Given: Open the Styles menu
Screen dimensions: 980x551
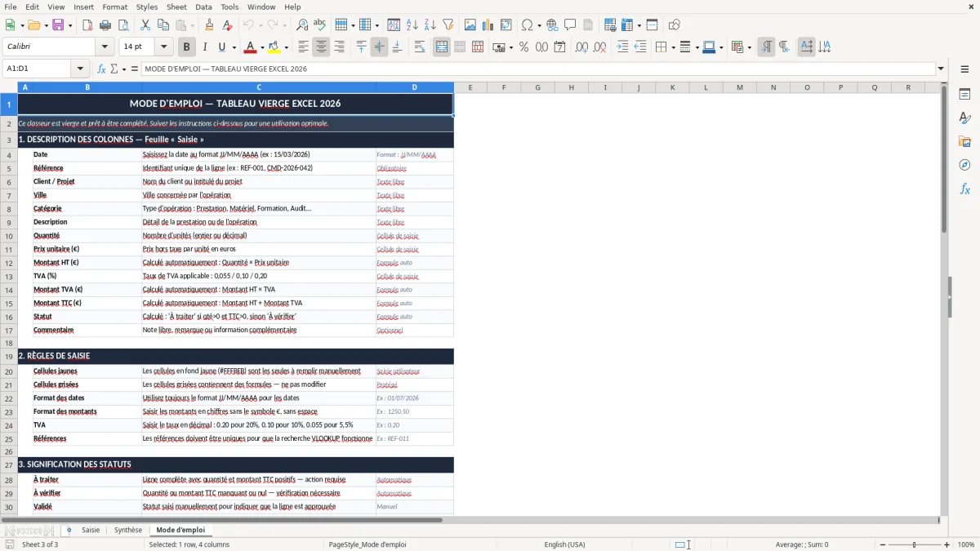Looking at the screenshot, I should [x=147, y=7].
